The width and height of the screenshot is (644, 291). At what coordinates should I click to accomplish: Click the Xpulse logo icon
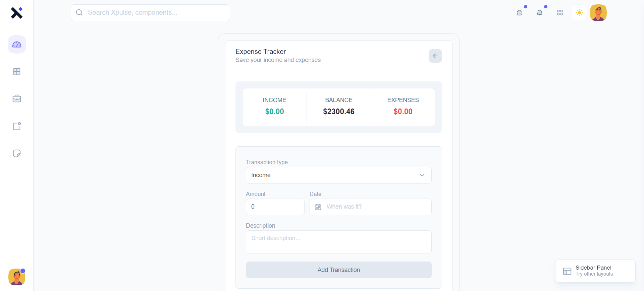[x=16, y=13]
